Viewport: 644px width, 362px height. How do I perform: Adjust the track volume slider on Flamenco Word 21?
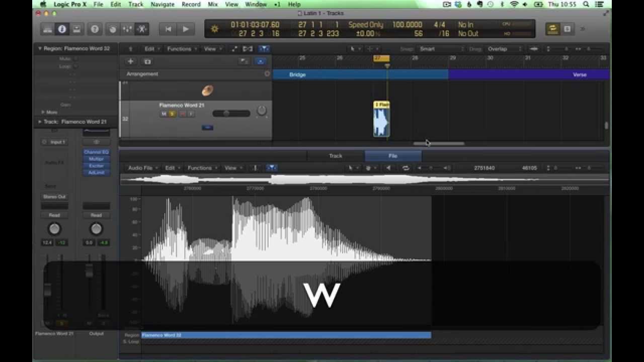[231, 114]
